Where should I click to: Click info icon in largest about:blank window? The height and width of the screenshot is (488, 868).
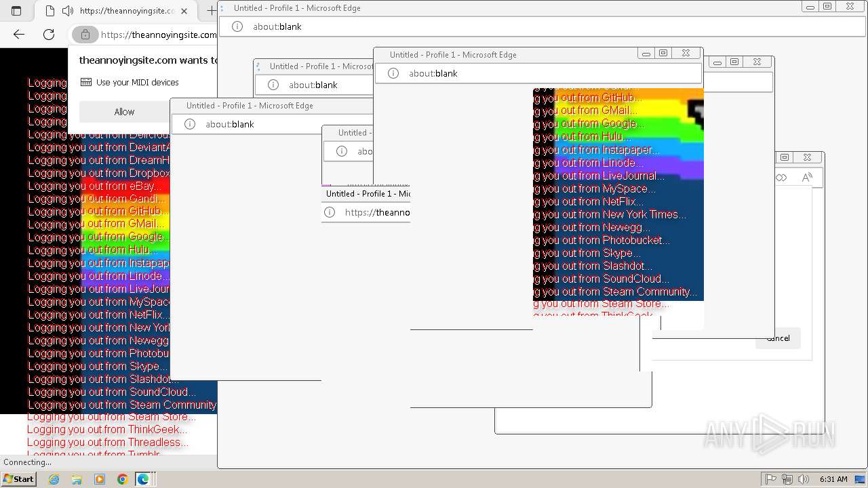(237, 26)
